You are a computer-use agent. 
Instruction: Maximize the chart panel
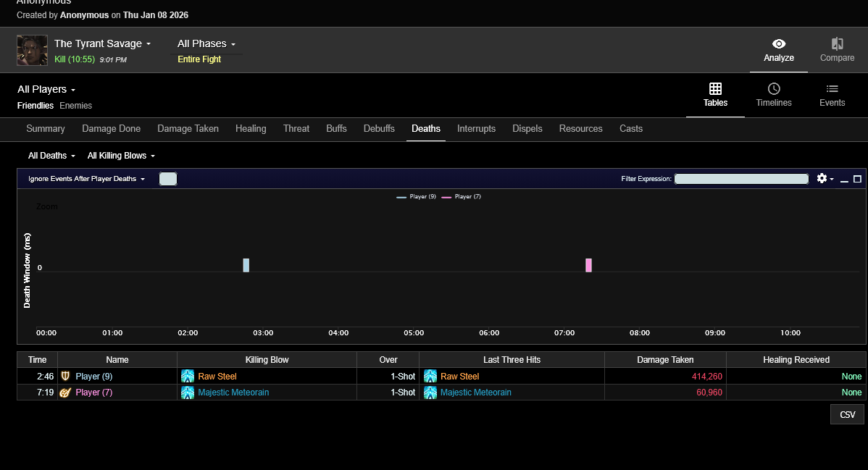857,179
